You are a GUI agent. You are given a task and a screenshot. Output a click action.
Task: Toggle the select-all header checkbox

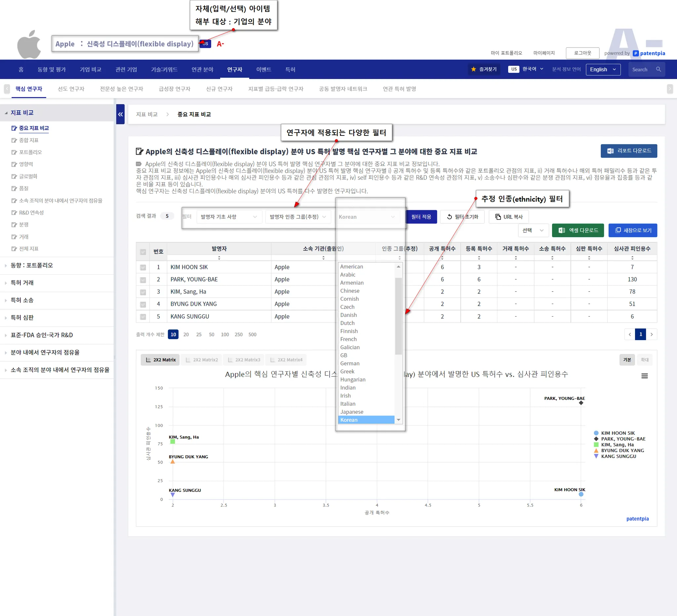point(143,252)
